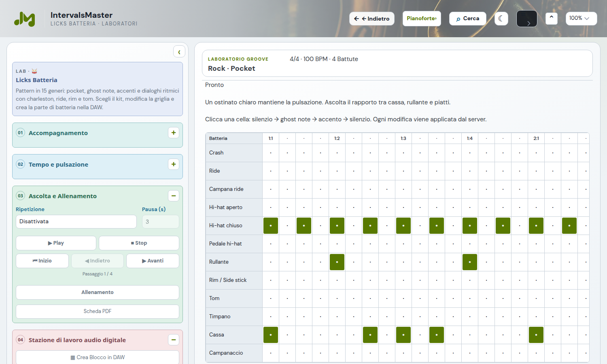The width and height of the screenshot is (607, 364).
Task: Open the Pianoforte link in header
Action: tap(422, 19)
